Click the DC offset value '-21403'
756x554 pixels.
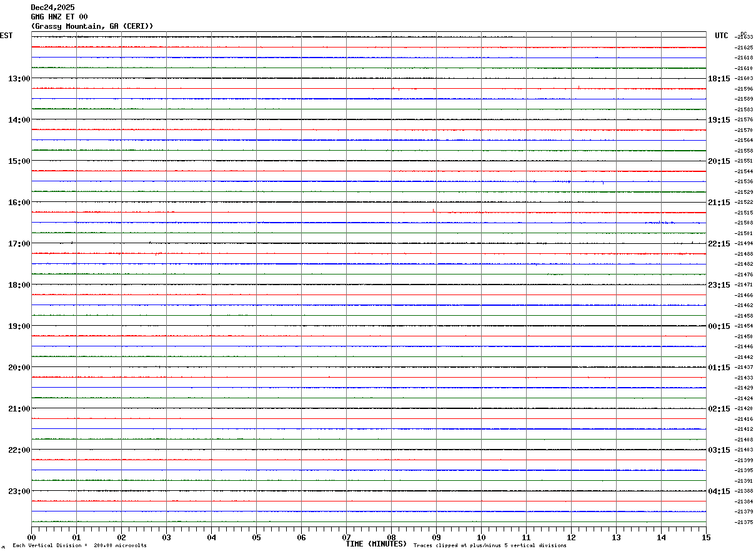pyautogui.click(x=744, y=450)
